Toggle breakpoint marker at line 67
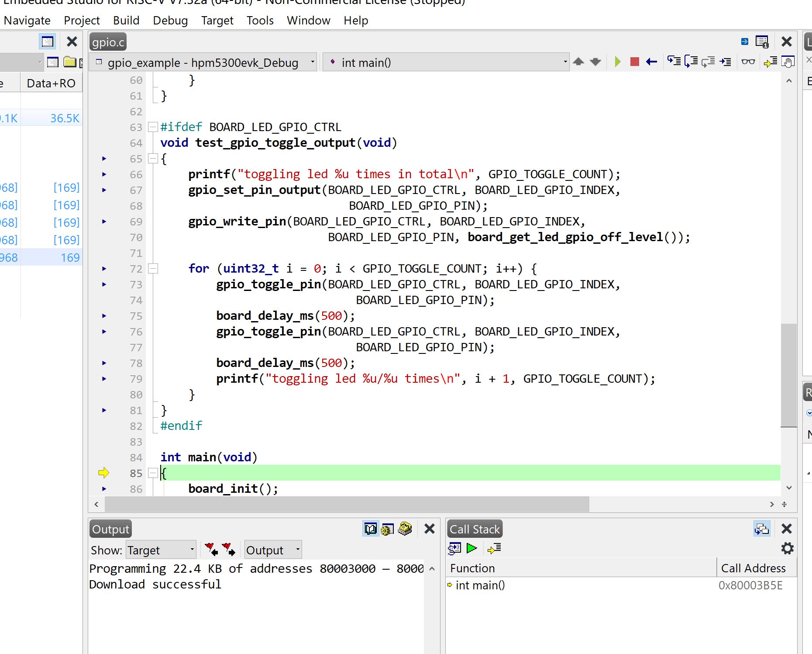The image size is (812, 654). (x=104, y=190)
